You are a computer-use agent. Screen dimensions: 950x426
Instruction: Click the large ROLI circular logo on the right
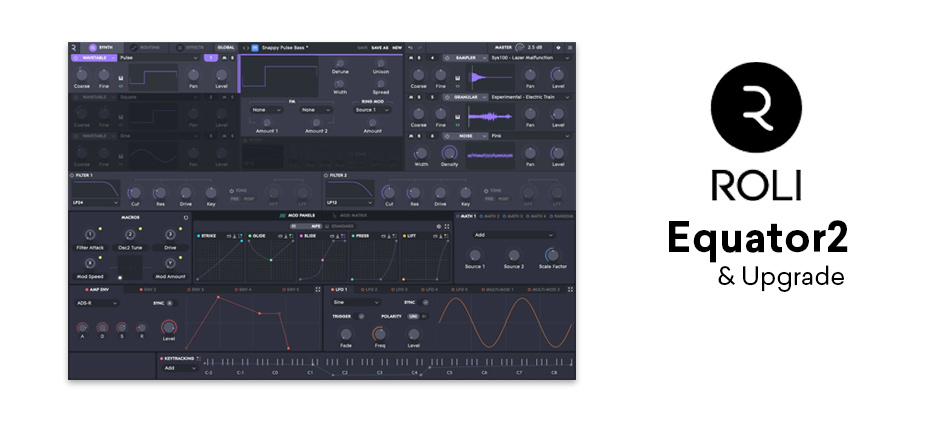(756, 107)
